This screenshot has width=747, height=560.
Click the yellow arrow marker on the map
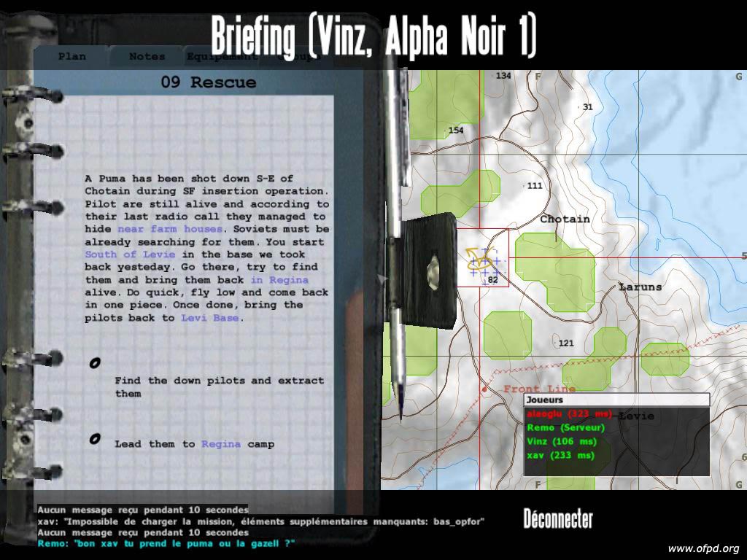476,260
